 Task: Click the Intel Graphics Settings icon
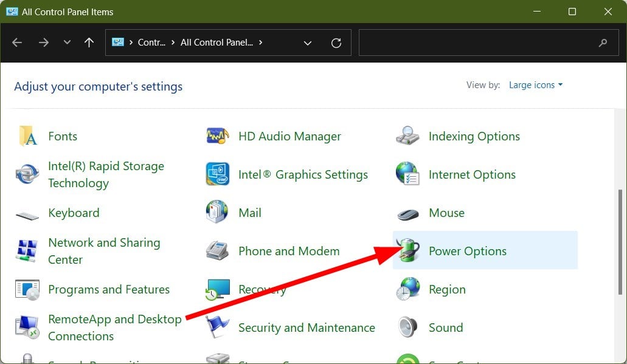click(218, 174)
